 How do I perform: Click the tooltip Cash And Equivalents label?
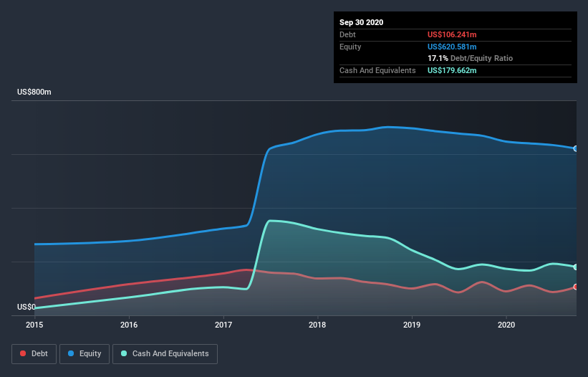point(377,70)
